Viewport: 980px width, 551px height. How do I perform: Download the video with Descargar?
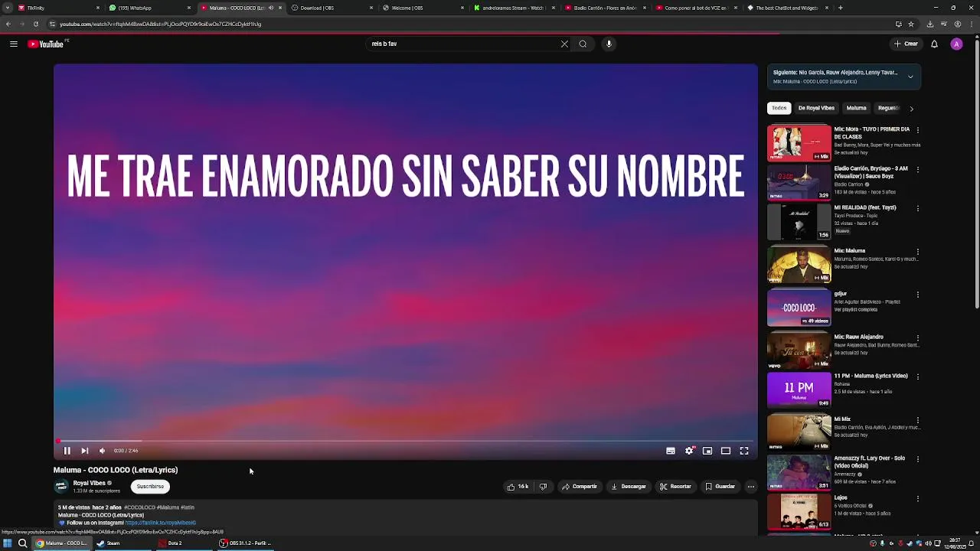(629, 487)
